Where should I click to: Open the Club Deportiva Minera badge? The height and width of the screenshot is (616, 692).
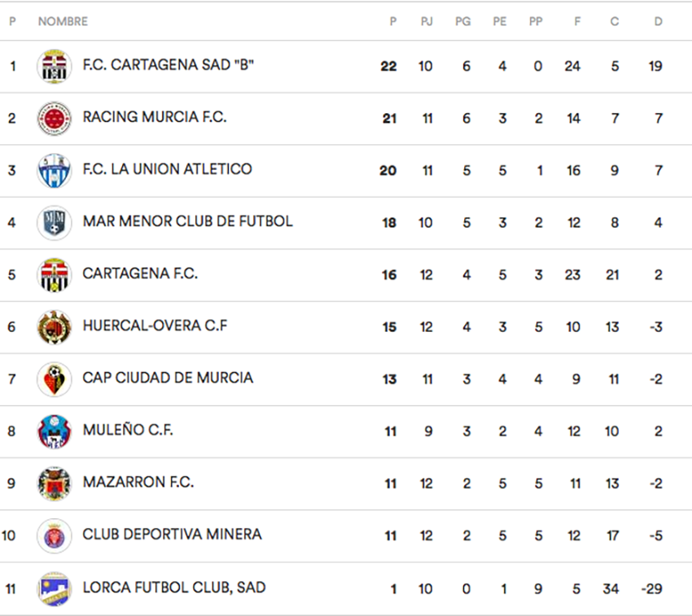point(55,535)
